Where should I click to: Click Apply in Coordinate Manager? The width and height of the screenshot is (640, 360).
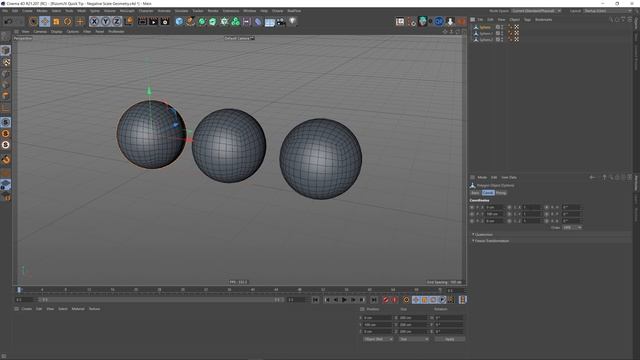pos(450,339)
